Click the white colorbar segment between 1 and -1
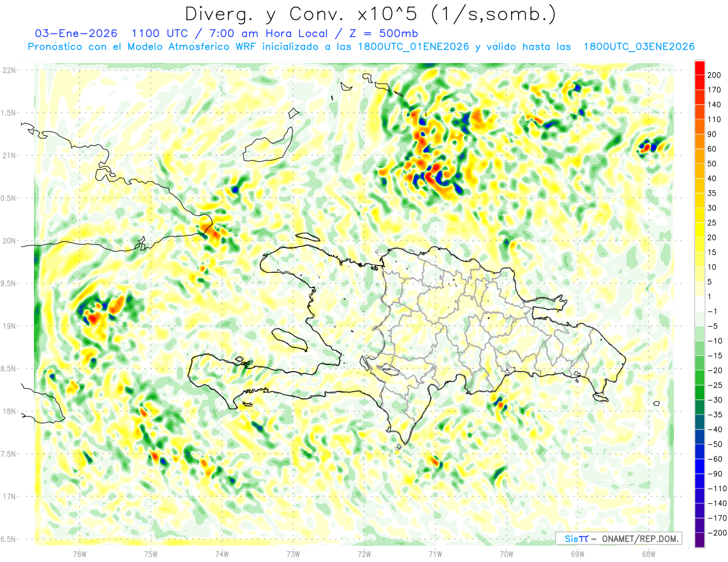 pyautogui.click(x=699, y=304)
